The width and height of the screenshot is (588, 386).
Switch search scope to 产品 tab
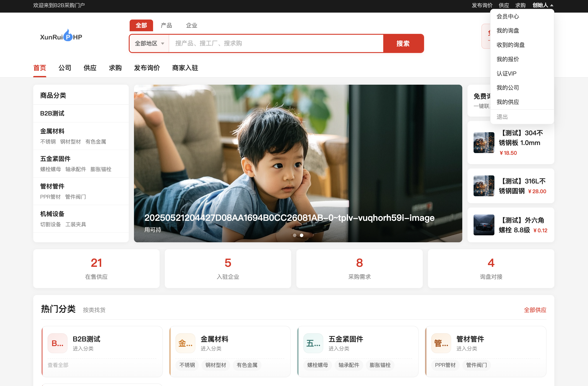pos(166,25)
